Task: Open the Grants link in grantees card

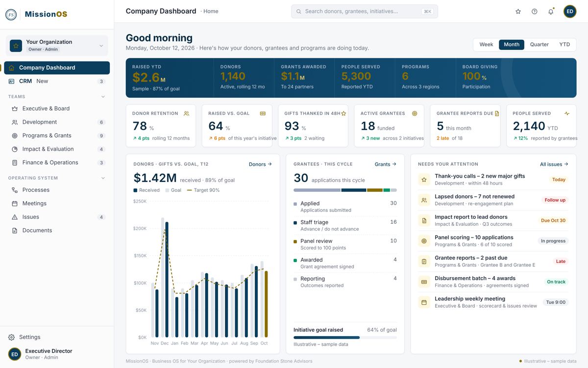Action: click(386, 164)
